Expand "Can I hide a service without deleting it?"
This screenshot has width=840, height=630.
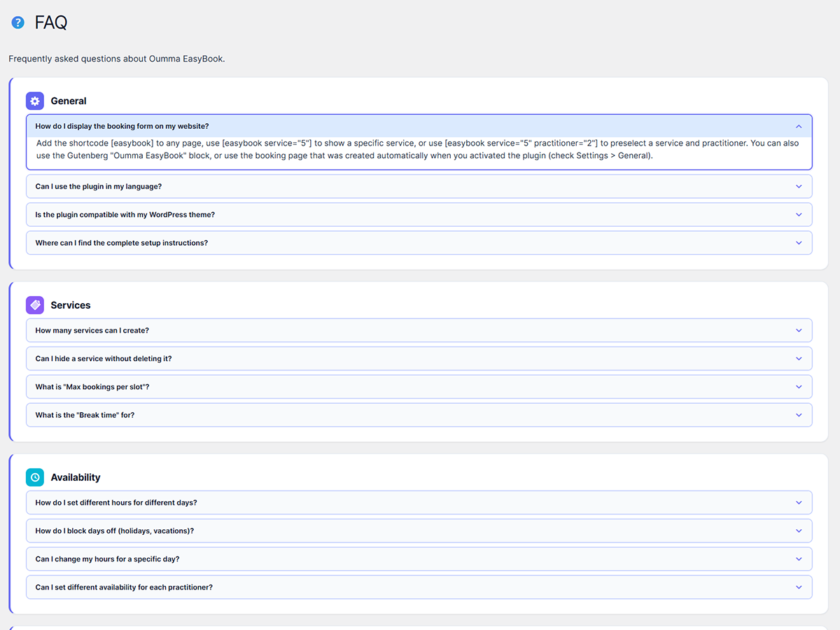pyautogui.click(x=103, y=358)
